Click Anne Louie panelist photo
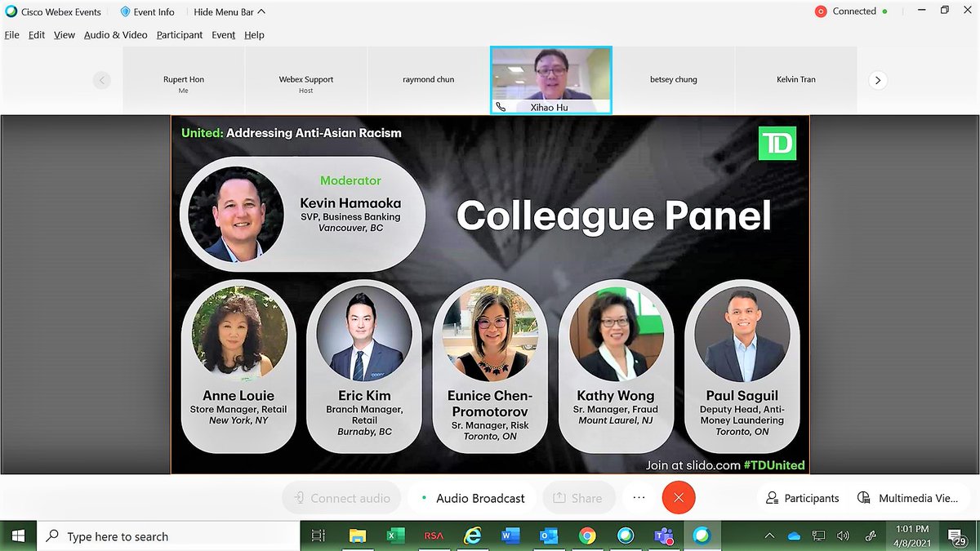 [239, 332]
